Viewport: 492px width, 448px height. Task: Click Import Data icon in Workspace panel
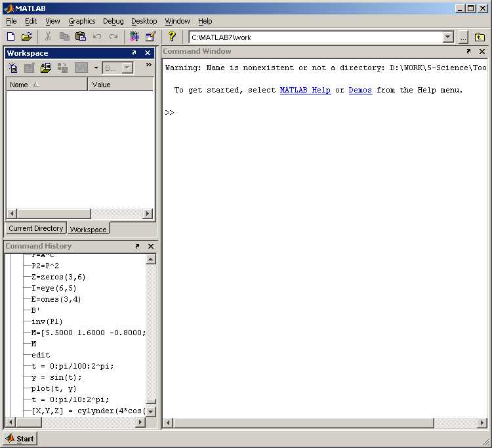coord(46,68)
